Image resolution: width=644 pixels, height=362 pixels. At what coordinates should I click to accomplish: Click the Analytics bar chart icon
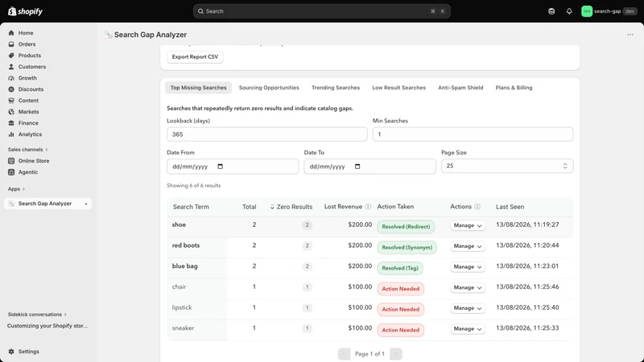pos(11,134)
